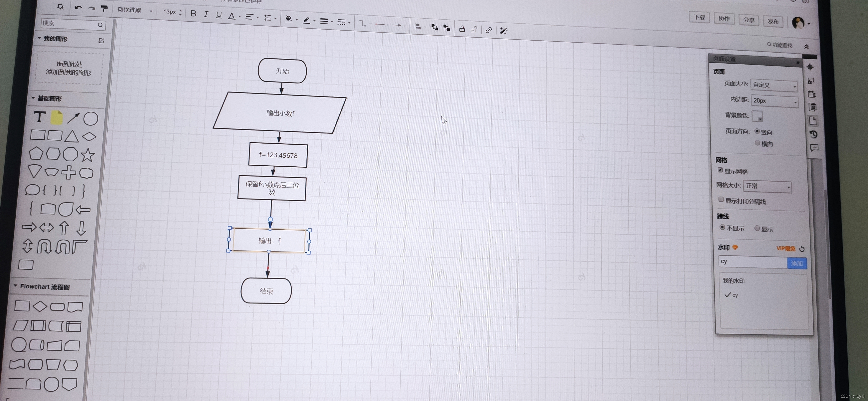
Task: Open the page settings sheet icon
Action: point(813,121)
